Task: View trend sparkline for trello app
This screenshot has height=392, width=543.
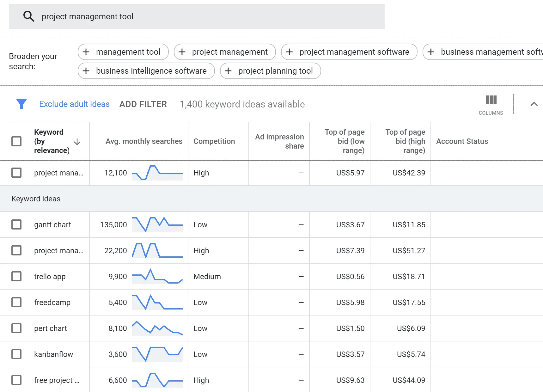Action: click(157, 276)
